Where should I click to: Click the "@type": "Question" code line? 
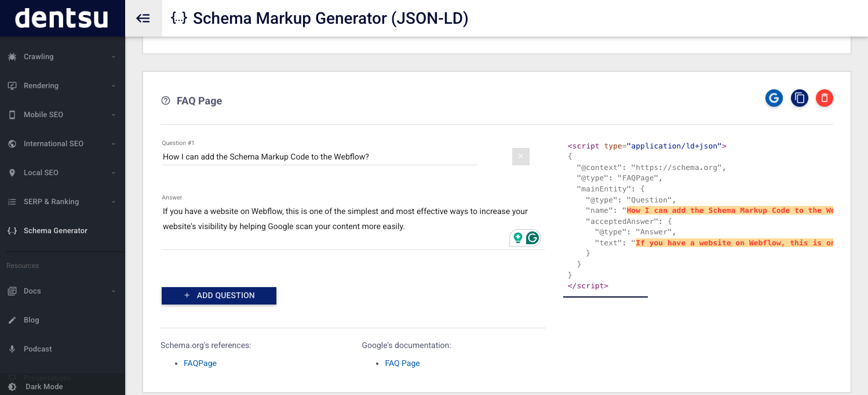[x=631, y=200]
